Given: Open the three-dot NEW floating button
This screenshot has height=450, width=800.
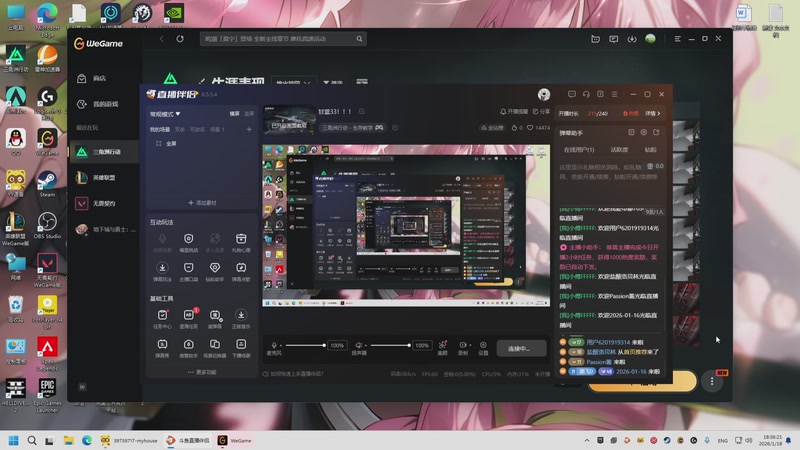Looking at the screenshot, I should [x=712, y=381].
